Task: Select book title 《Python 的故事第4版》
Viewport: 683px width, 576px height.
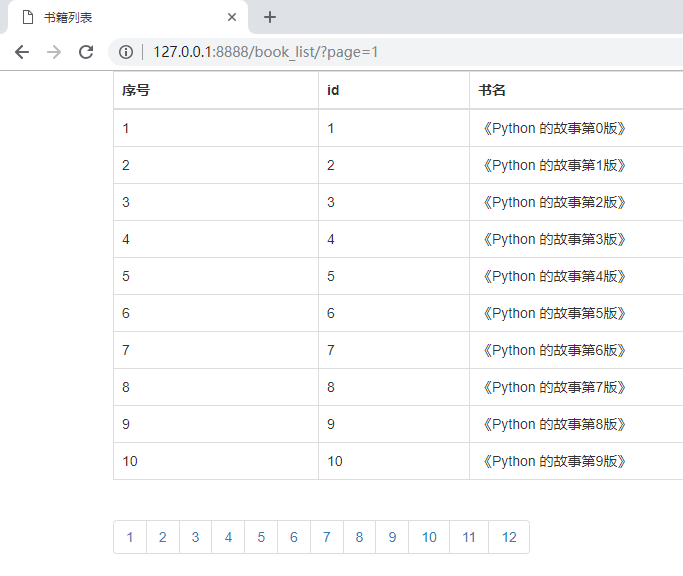Action: [554, 277]
